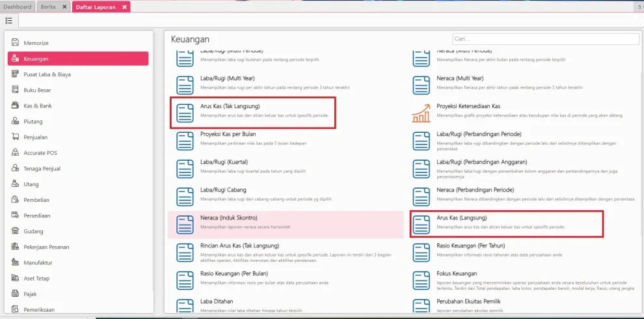Click the Neraca (Induk Skontro) report icon

coord(185,224)
